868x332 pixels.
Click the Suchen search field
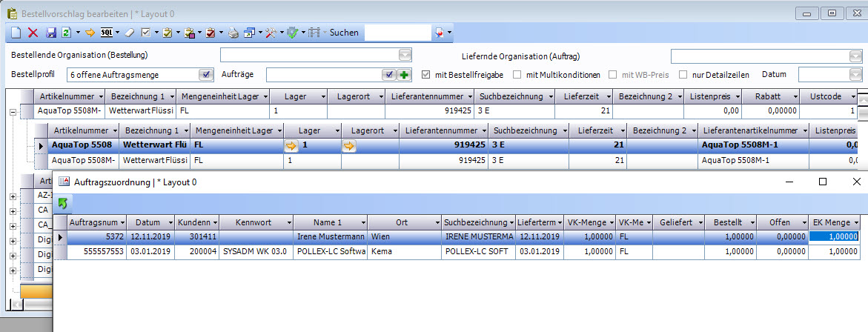(x=397, y=33)
